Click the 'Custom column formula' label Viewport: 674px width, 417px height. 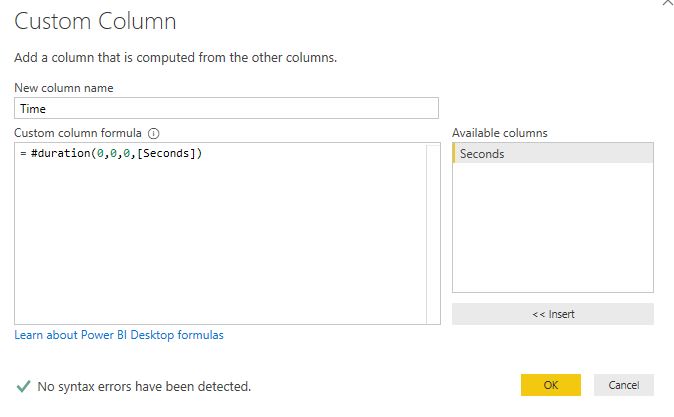click(79, 133)
